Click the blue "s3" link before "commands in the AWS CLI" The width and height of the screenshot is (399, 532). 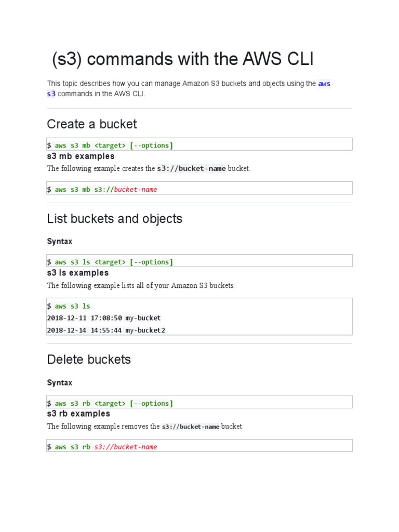[51, 94]
